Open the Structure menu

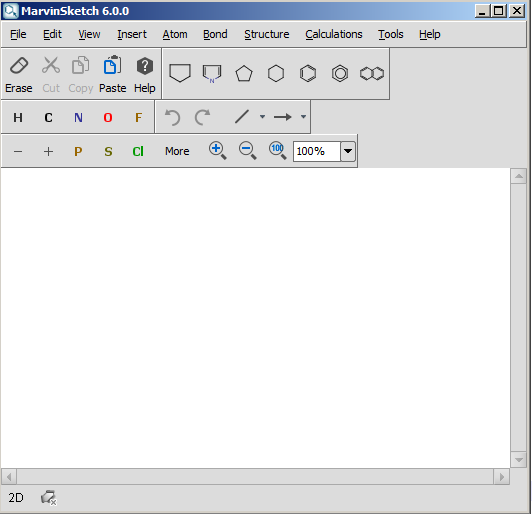pos(267,34)
